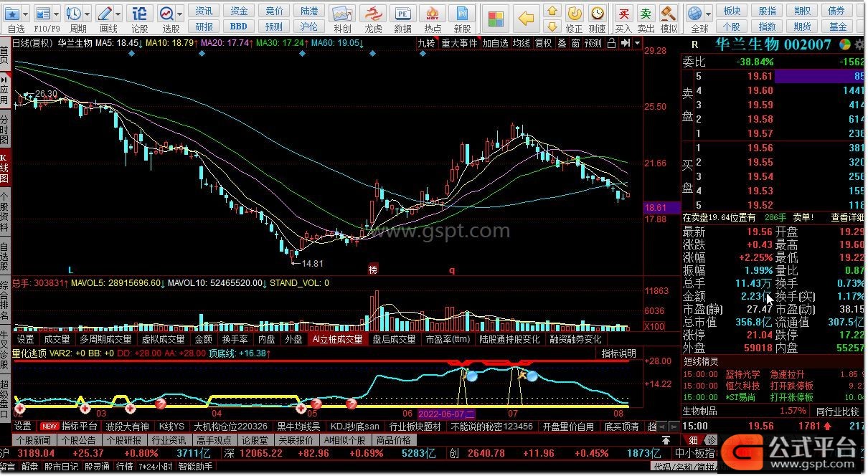Toggle 均线 moving averages display
The height and width of the screenshot is (476, 868).
click(x=522, y=43)
